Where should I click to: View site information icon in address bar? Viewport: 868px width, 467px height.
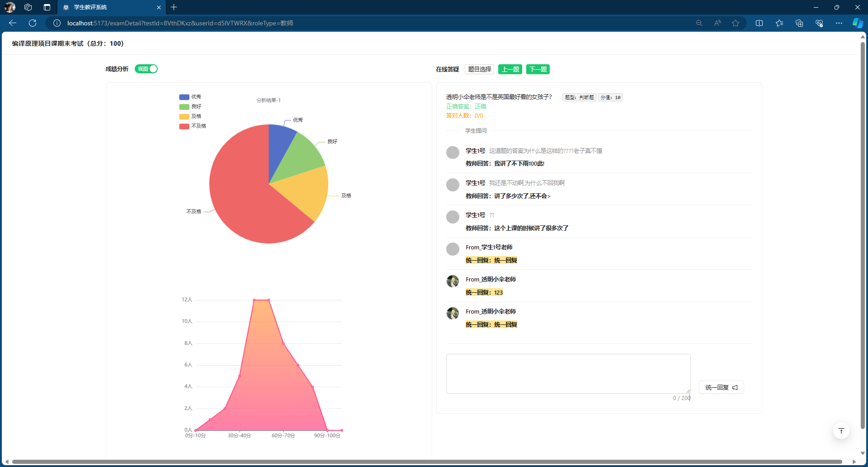pyautogui.click(x=57, y=23)
